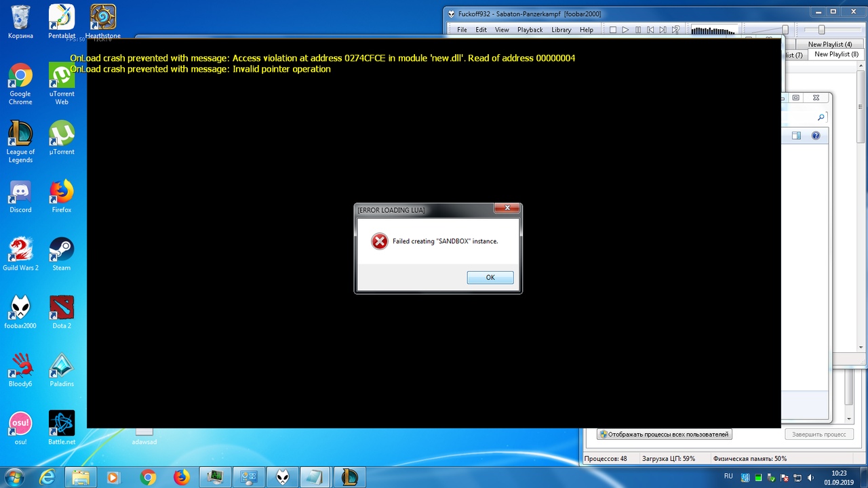
Task: Switch to foobar2000 on the taskbar
Action: (x=283, y=477)
